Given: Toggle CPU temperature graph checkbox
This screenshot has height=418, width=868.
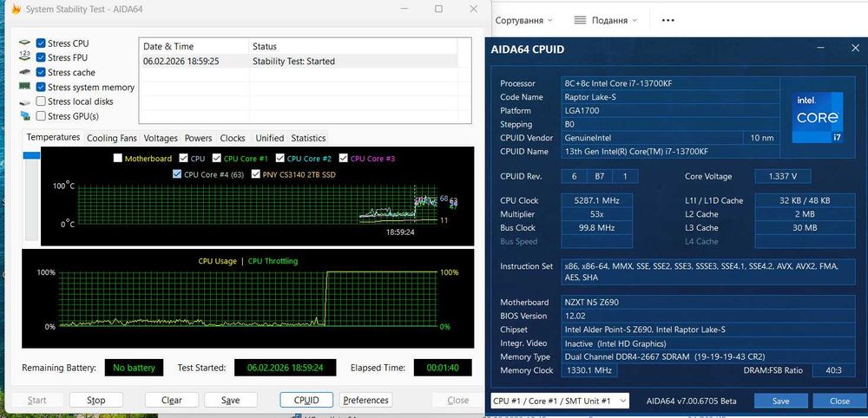Looking at the screenshot, I should pyautogui.click(x=183, y=158).
